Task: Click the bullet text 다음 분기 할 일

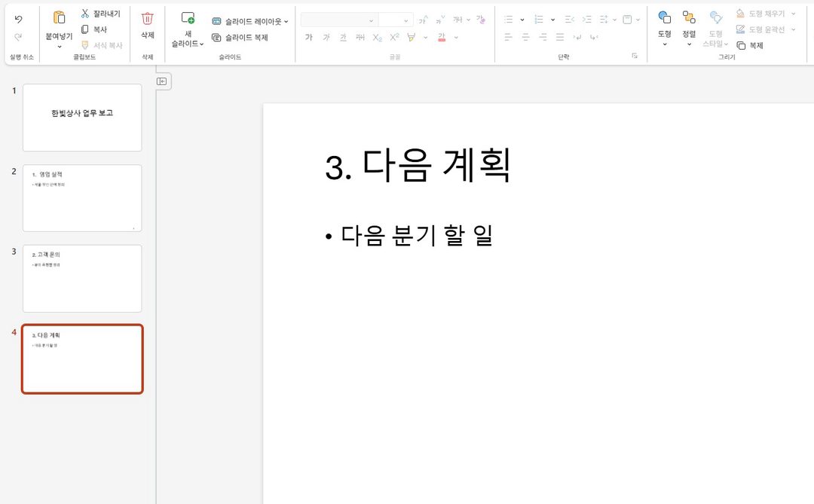Action: [416, 235]
